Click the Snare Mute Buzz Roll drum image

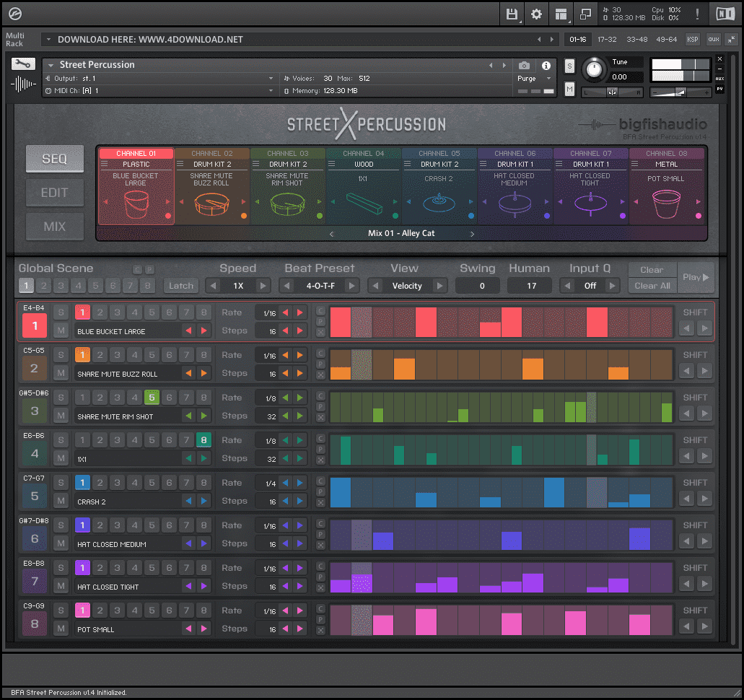click(211, 204)
